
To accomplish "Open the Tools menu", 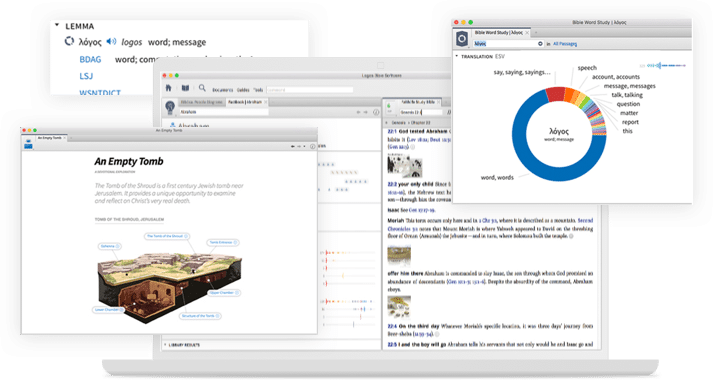I will click(x=258, y=90).
